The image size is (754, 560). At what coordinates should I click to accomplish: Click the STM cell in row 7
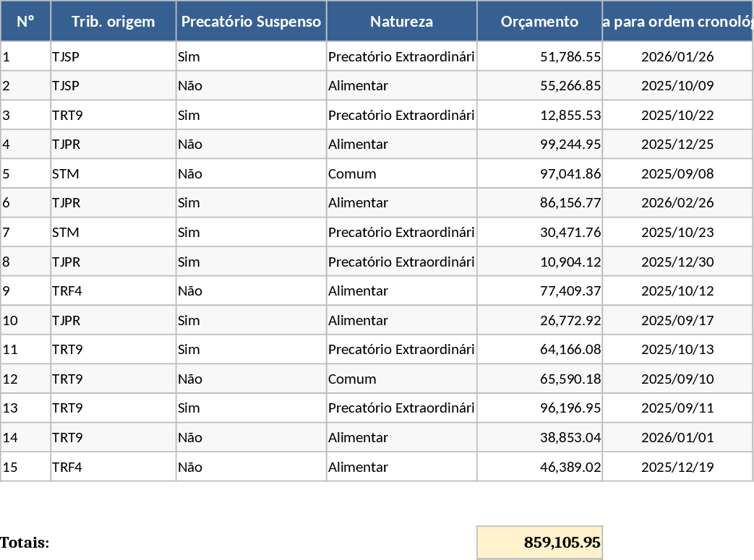[113, 232]
